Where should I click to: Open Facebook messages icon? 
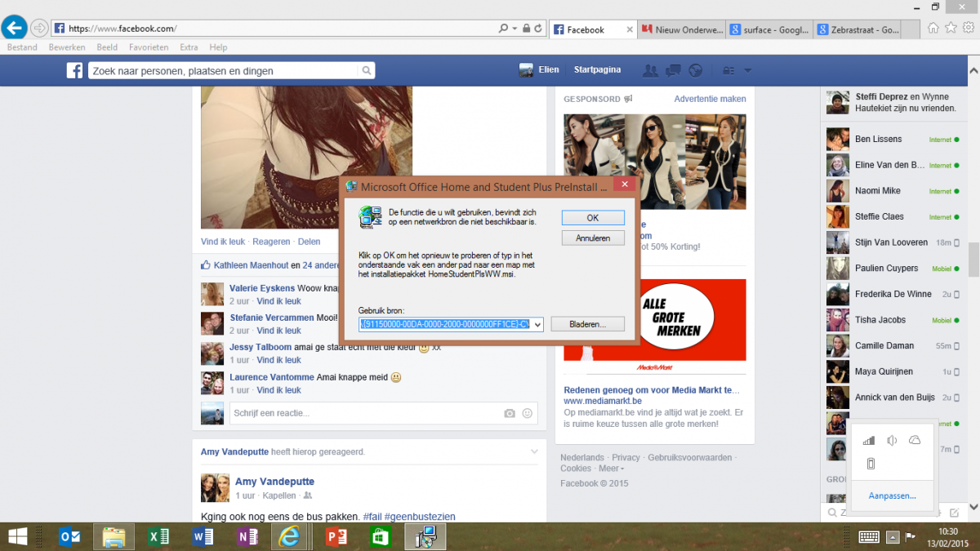(673, 70)
